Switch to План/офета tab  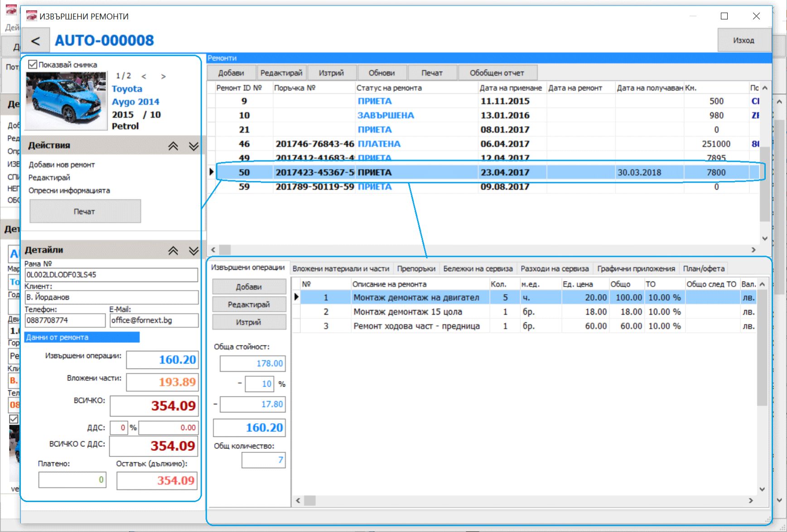704,269
